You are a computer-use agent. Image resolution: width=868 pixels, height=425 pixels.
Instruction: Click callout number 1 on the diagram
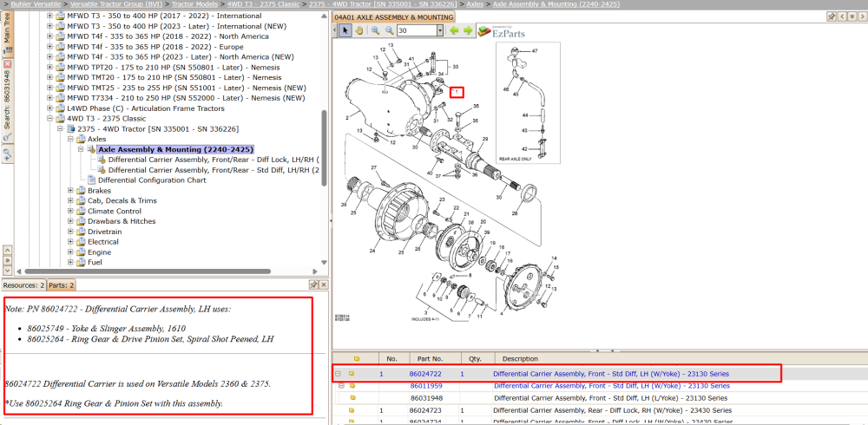[457, 92]
